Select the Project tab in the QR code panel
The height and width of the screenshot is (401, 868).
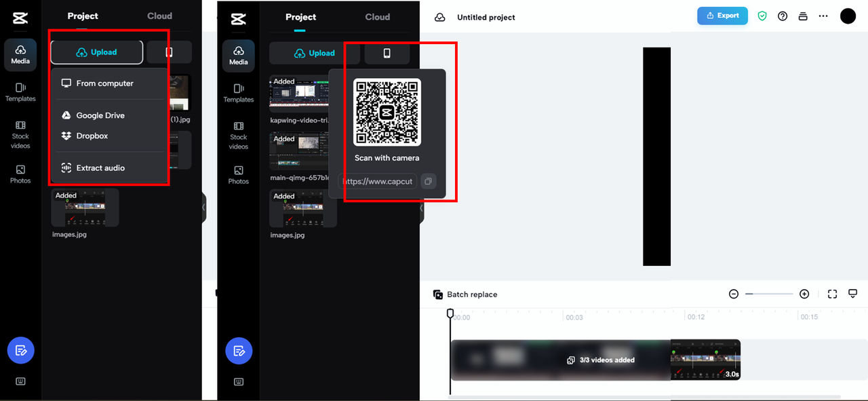click(x=301, y=17)
